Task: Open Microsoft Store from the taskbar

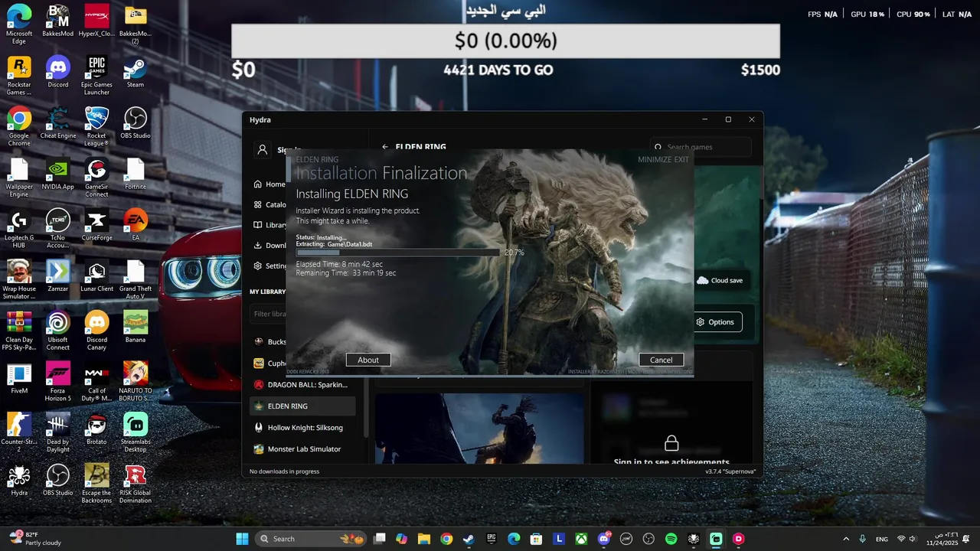Action: [x=537, y=539]
